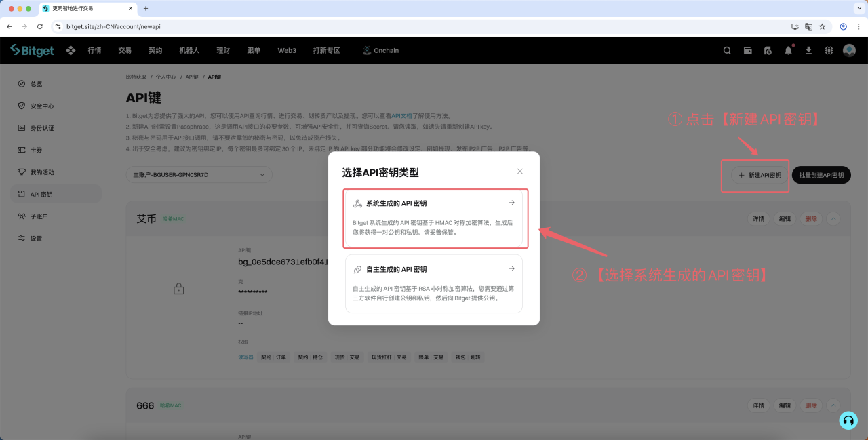This screenshot has height=440, width=868.
Task: Open 行情 in top navigation
Action: coord(94,50)
